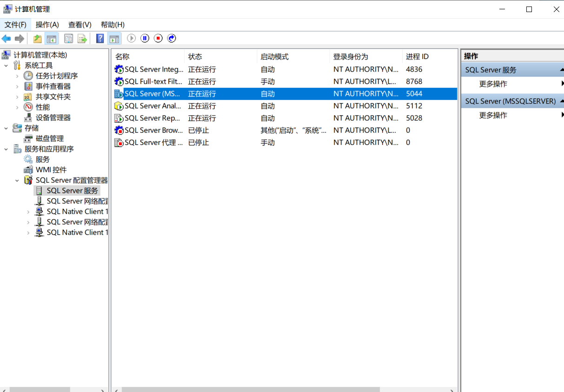Screen dimensions: 564x392
Task: Select 计算机管理(本地) root node
Action: tap(40, 55)
